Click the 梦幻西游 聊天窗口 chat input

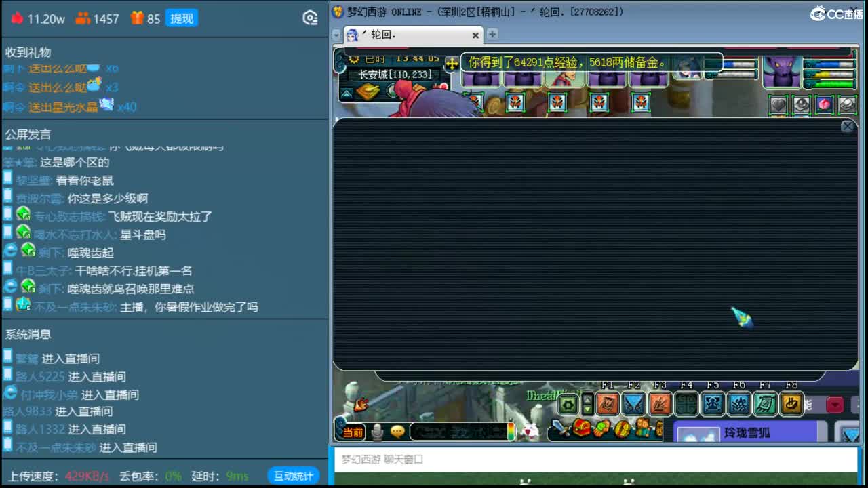coord(595,459)
